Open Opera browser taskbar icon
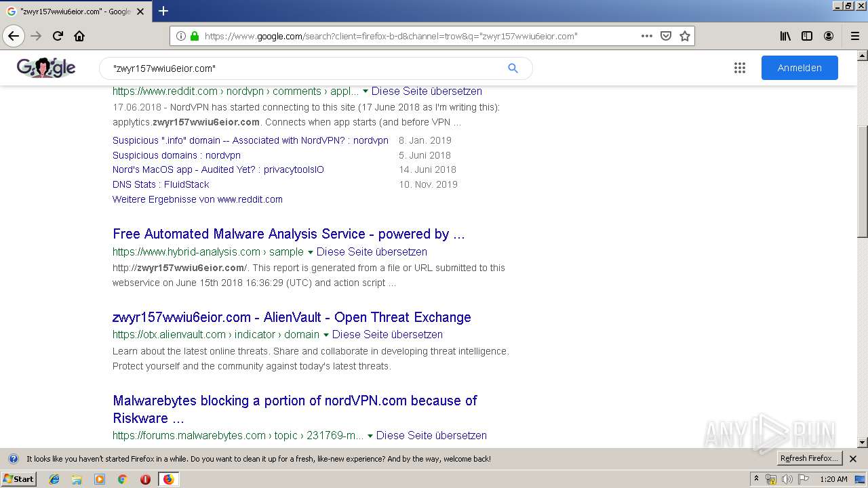Viewport: 868px width, 488px height. click(x=145, y=479)
